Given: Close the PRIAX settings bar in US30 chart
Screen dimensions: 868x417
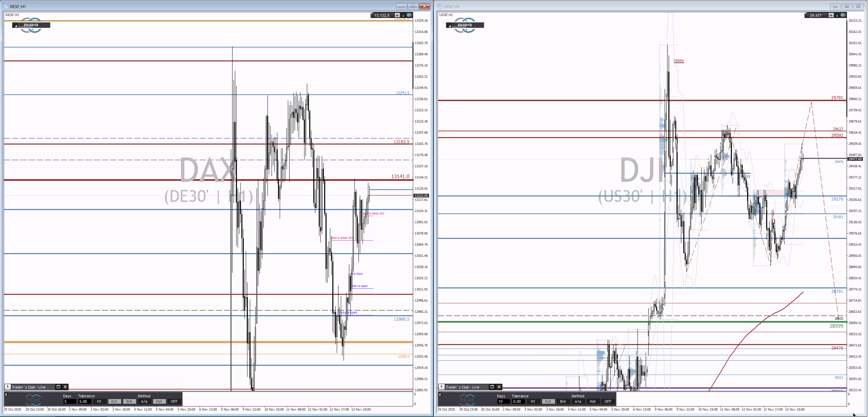Looking at the screenshot, I should (440, 394).
